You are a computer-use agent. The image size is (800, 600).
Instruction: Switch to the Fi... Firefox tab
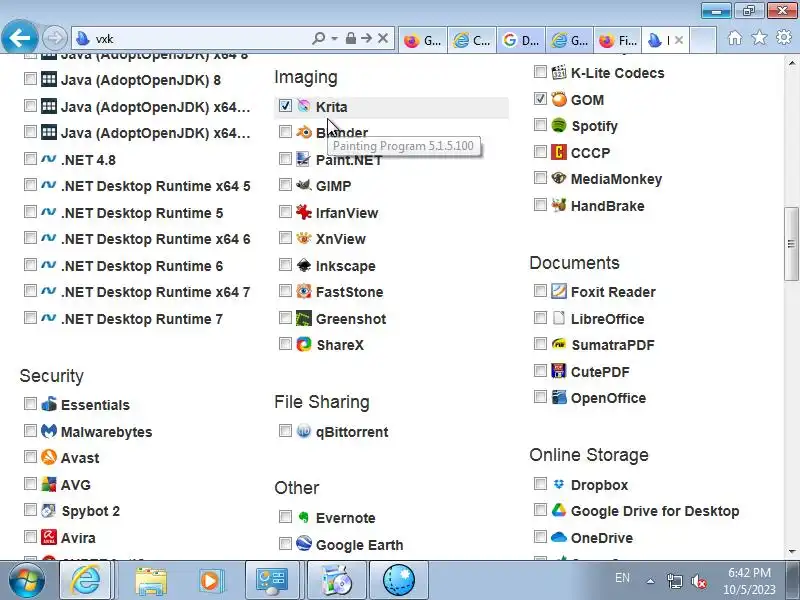[618, 40]
